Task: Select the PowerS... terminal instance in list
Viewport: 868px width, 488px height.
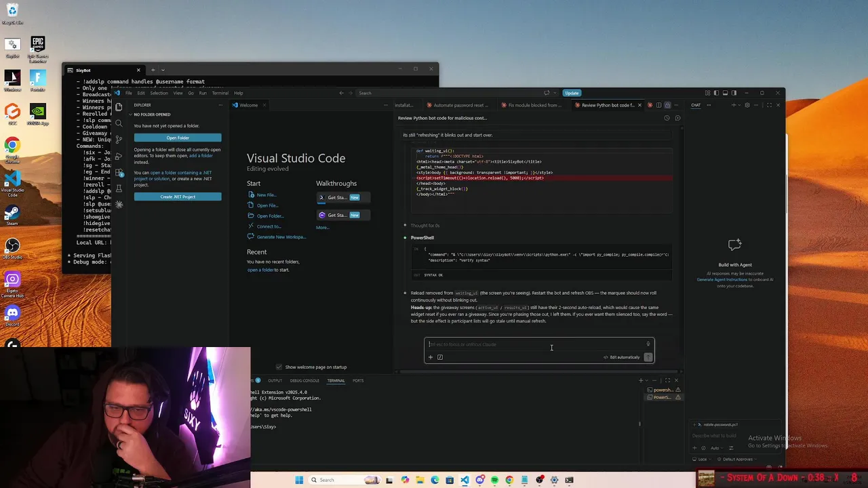Action: click(x=663, y=397)
